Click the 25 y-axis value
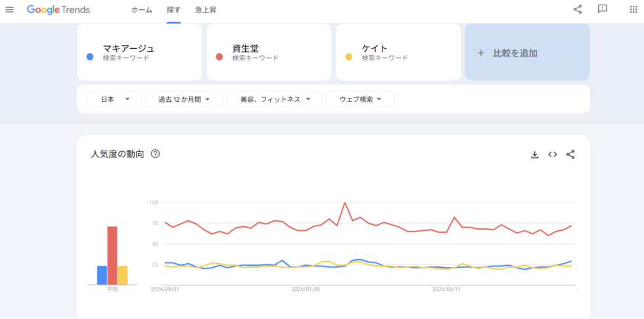The width and height of the screenshot is (644, 319). [155, 264]
